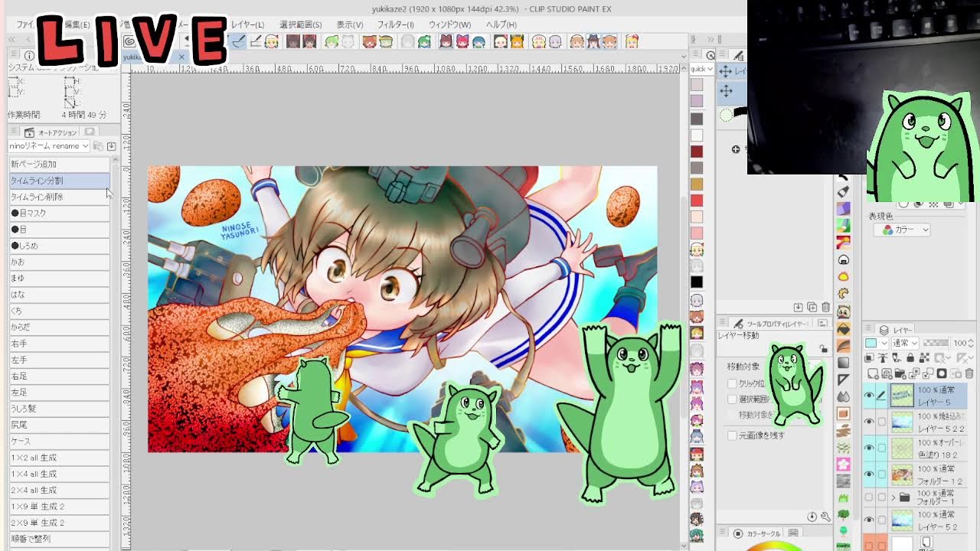Screen dimensions: 980x551
Task: Select the Layer 5 thumbnail
Action: coord(903,396)
